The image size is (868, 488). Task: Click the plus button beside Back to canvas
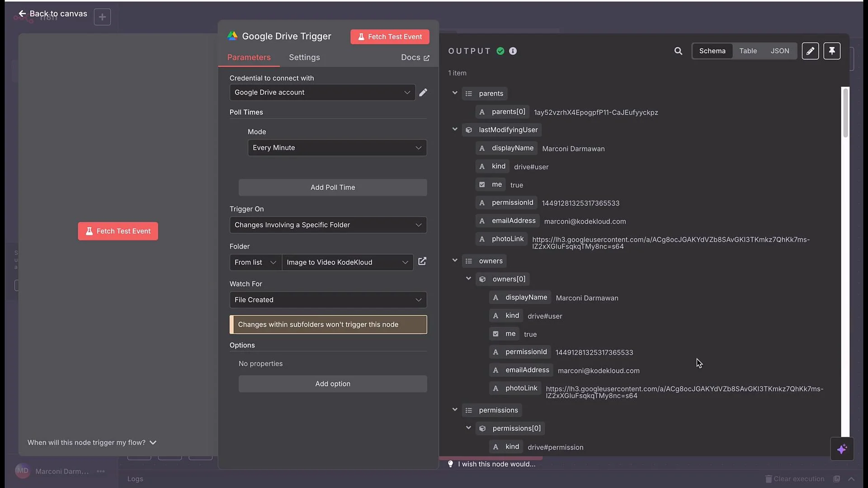102,17
